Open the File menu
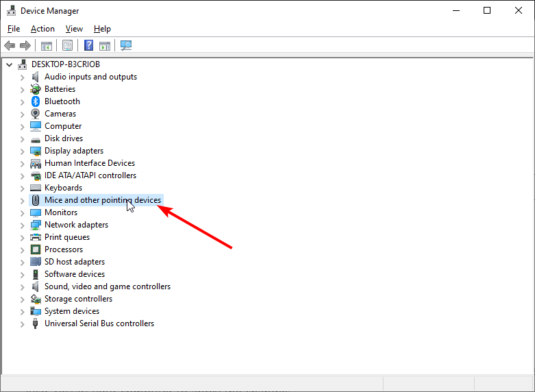The image size is (535, 392). coord(14,29)
